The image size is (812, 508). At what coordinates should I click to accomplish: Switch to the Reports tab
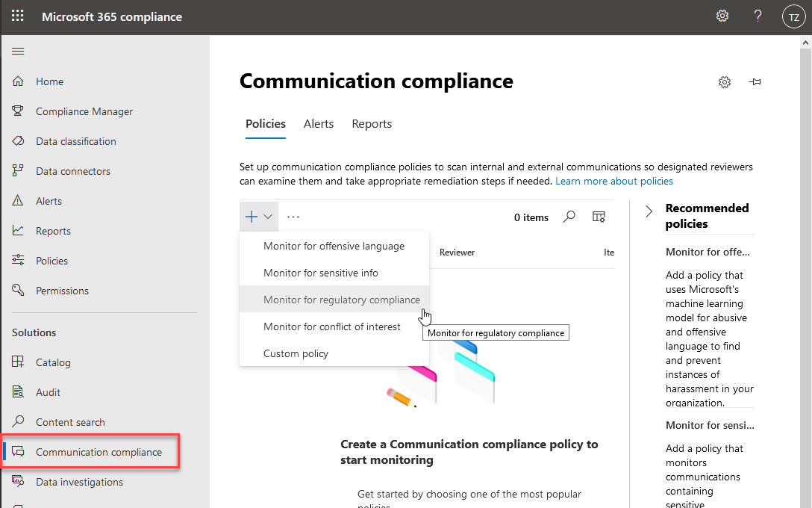372,124
